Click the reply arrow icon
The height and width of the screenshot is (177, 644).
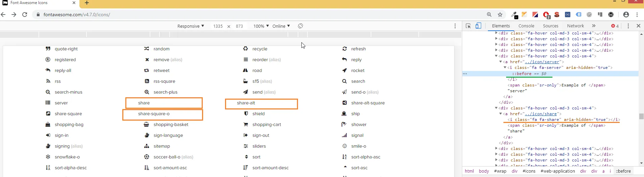pos(344,59)
